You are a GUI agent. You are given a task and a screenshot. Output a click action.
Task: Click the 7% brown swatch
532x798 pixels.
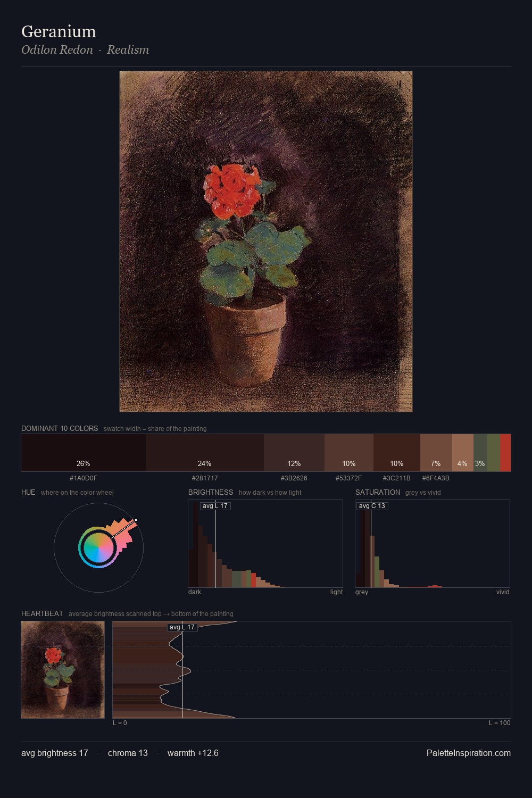[x=436, y=453]
